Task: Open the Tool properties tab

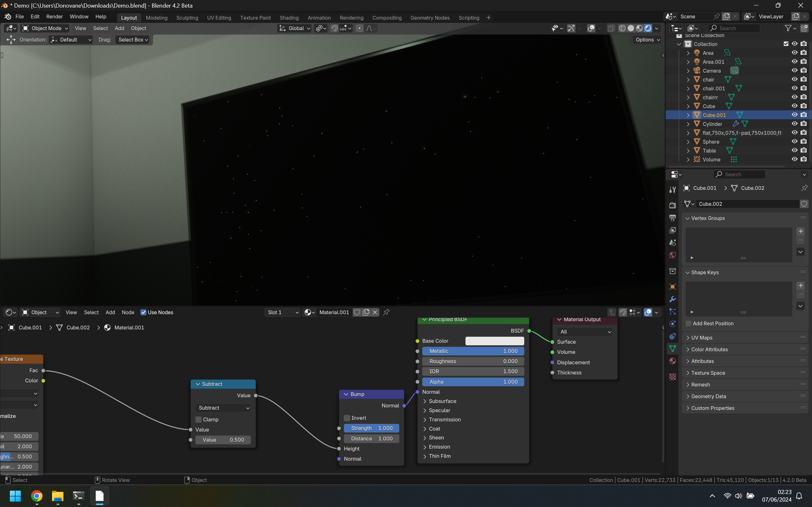Action: pyautogui.click(x=672, y=190)
